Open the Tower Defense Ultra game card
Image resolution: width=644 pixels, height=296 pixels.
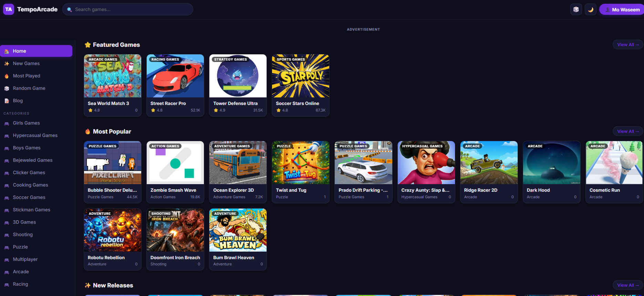(238, 85)
